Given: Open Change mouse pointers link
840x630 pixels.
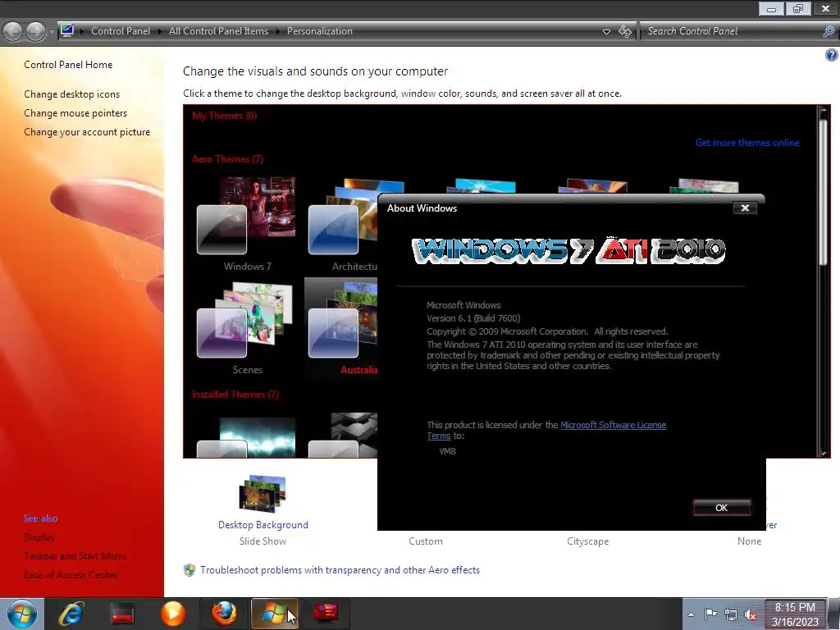Looking at the screenshot, I should [75, 113].
